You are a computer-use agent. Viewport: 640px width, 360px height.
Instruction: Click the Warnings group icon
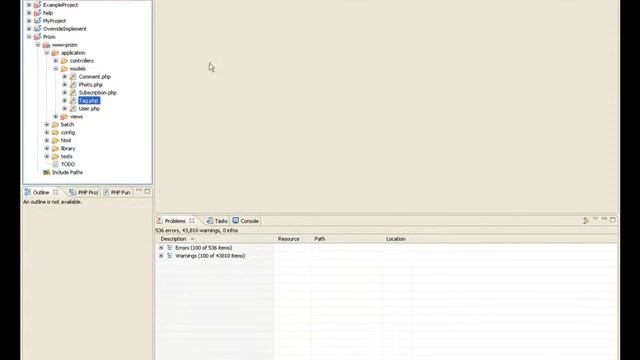[170, 256]
